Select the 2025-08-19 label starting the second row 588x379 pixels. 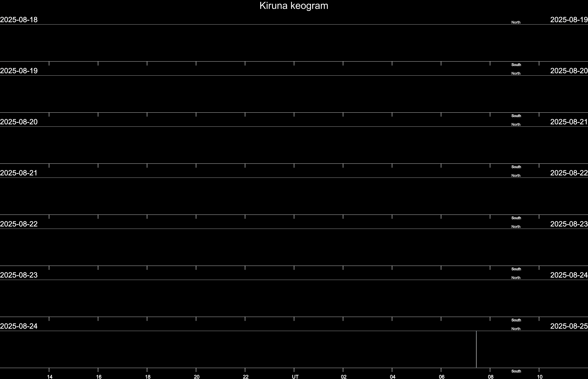[19, 71]
